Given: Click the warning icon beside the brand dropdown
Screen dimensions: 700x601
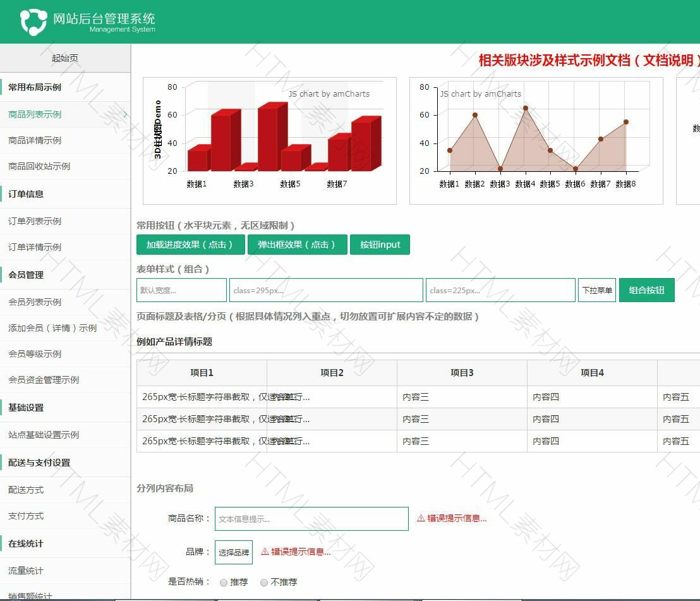Looking at the screenshot, I should pyautogui.click(x=265, y=552).
